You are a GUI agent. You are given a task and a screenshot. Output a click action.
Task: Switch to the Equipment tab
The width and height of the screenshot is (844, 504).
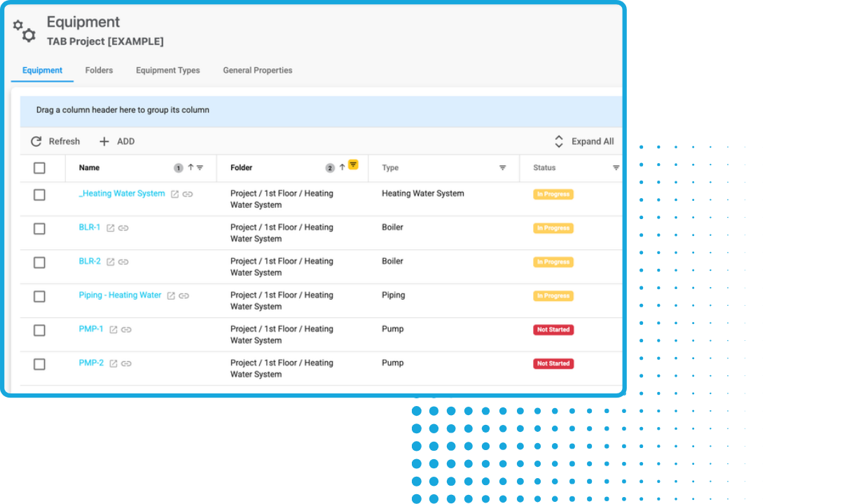(42, 71)
